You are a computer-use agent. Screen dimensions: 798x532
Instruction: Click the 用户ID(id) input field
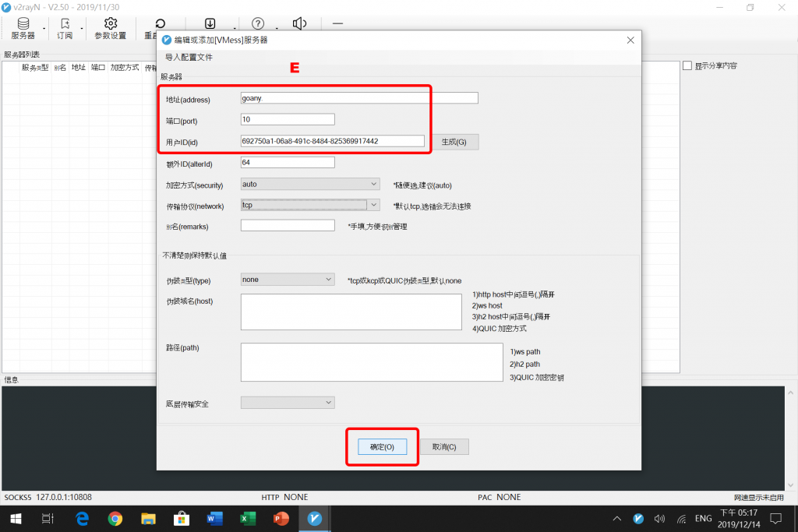click(332, 141)
